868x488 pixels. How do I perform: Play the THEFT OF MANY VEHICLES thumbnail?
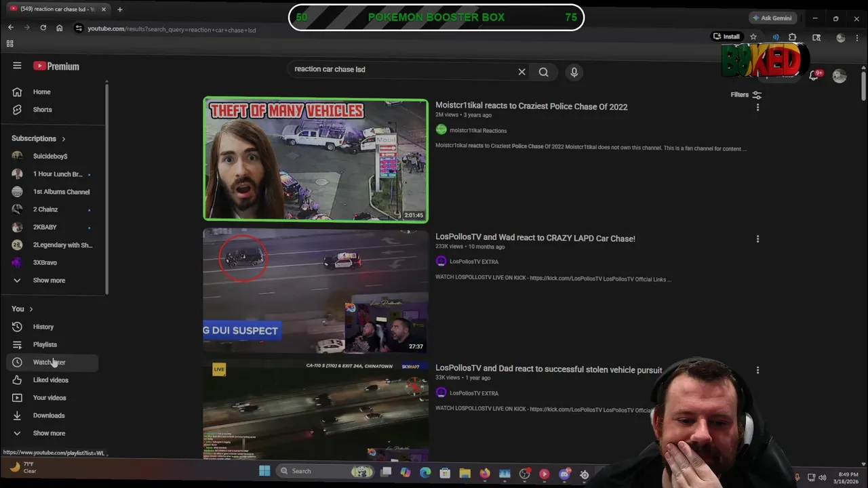click(x=316, y=160)
